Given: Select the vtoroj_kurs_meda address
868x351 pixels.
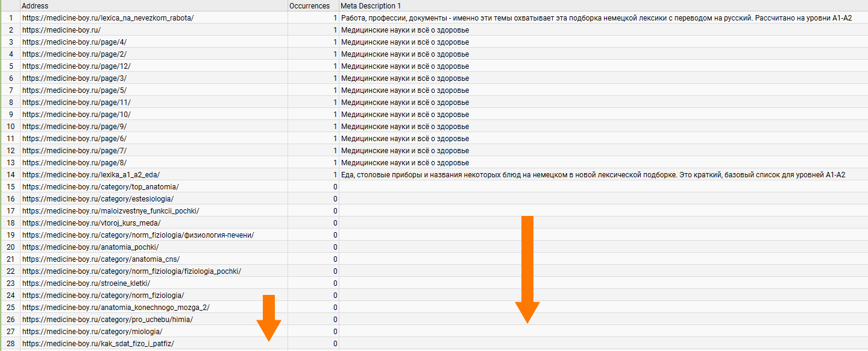Looking at the screenshot, I should click(x=154, y=223).
